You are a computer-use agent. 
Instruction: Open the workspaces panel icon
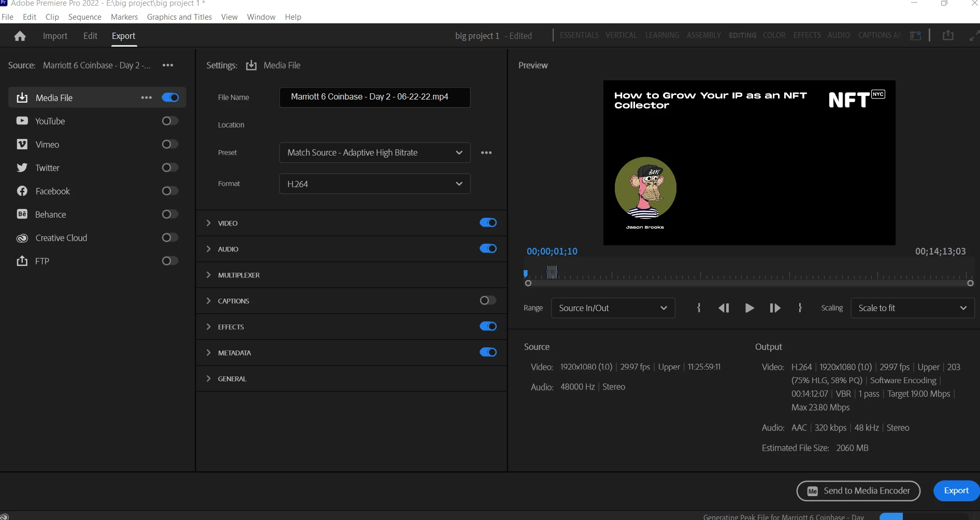tap(916, 35)
